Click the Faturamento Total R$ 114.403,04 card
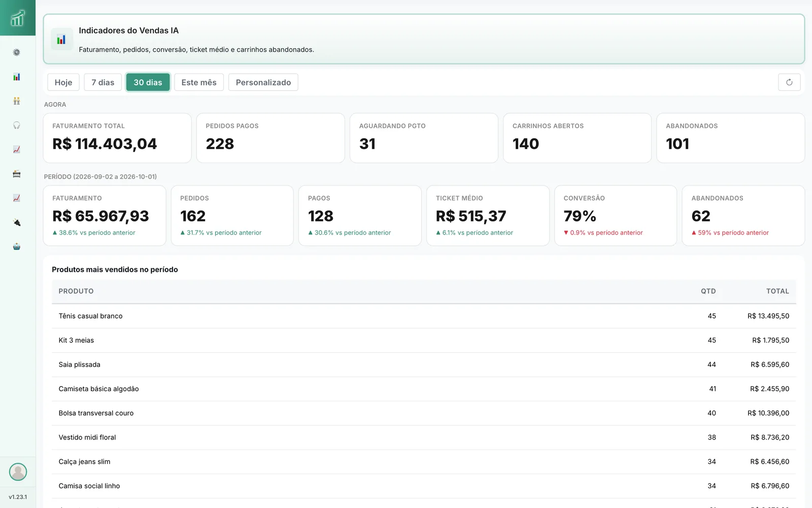The image size is (812, 508). click(117, 138)
